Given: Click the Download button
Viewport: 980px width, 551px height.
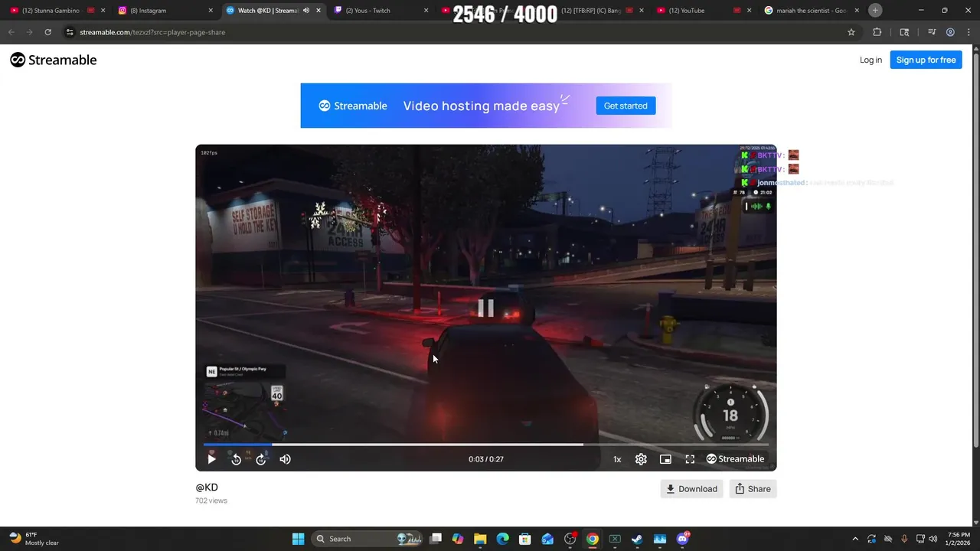Looking at the screenshot, I should (x=691, y=489).
